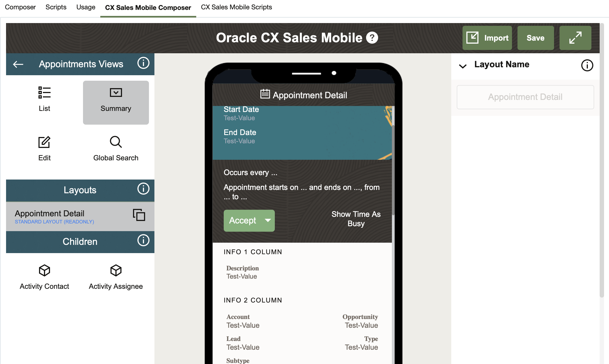Click the back arrow in Appointments Views
The image size is (609, 364).
coord(18,64)
